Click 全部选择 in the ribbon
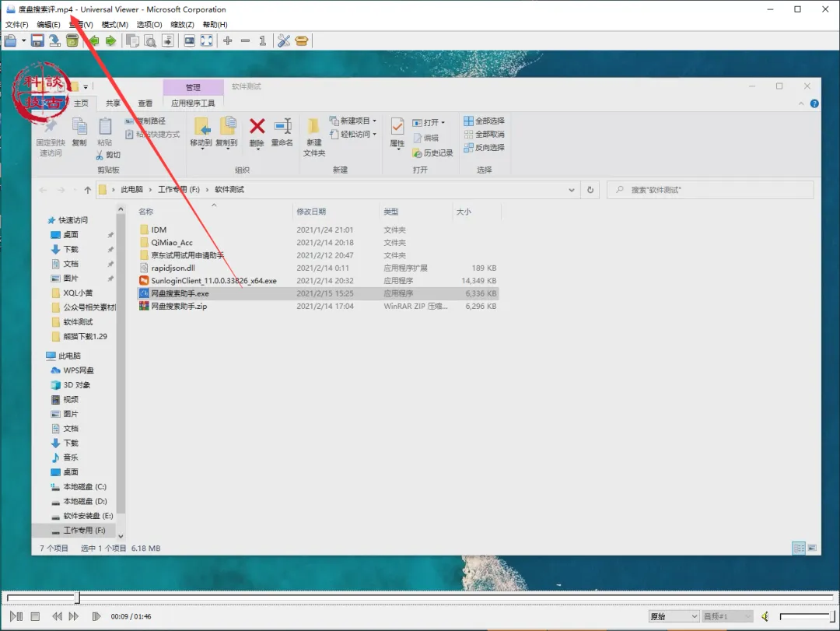 485,121
